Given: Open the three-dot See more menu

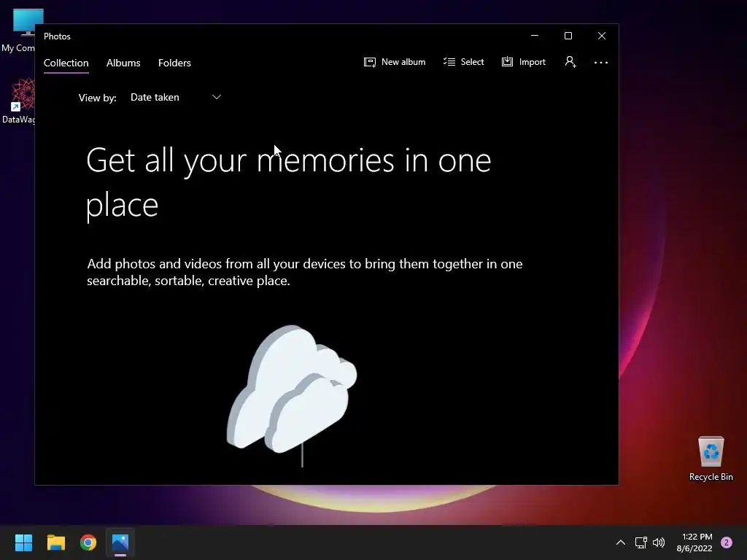Looking at the screenshot, I should [601, 63].
